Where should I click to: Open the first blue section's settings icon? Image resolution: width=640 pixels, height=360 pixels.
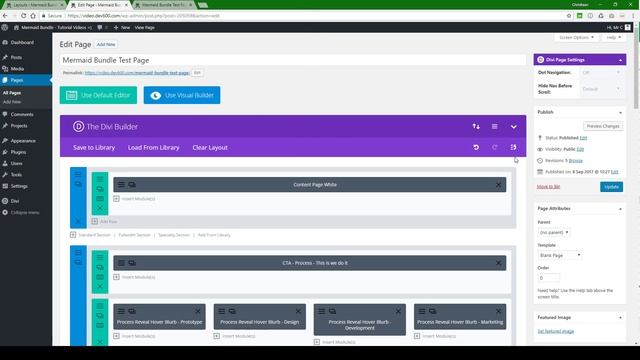click(x=78, y=174)
